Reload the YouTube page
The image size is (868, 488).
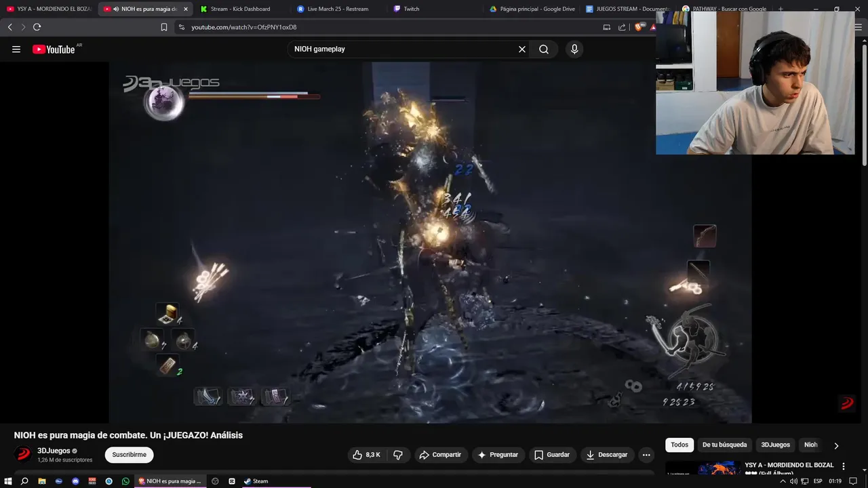[x=37, y=27]
